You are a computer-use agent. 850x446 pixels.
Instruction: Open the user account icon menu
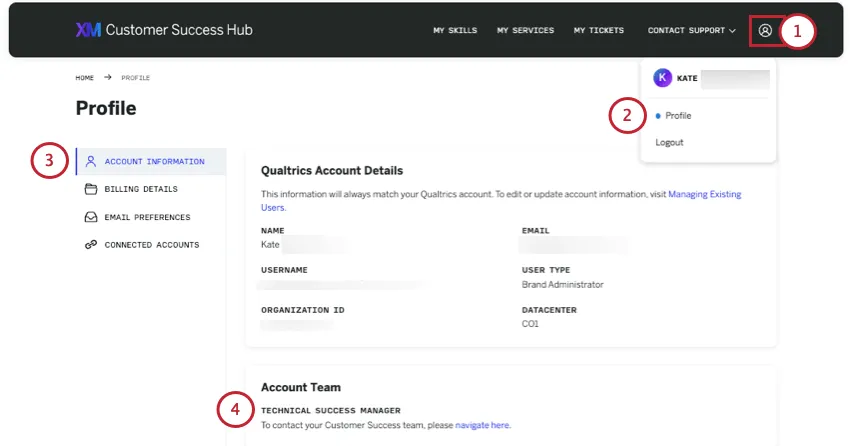[x=765, y=30]
